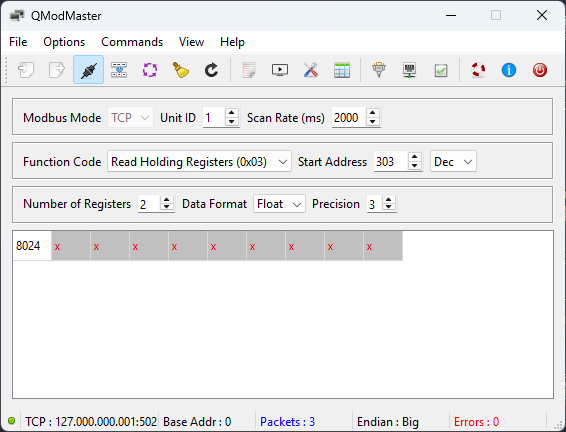
Task: Toggle the Connect plug icon
Action: [88, 70]
